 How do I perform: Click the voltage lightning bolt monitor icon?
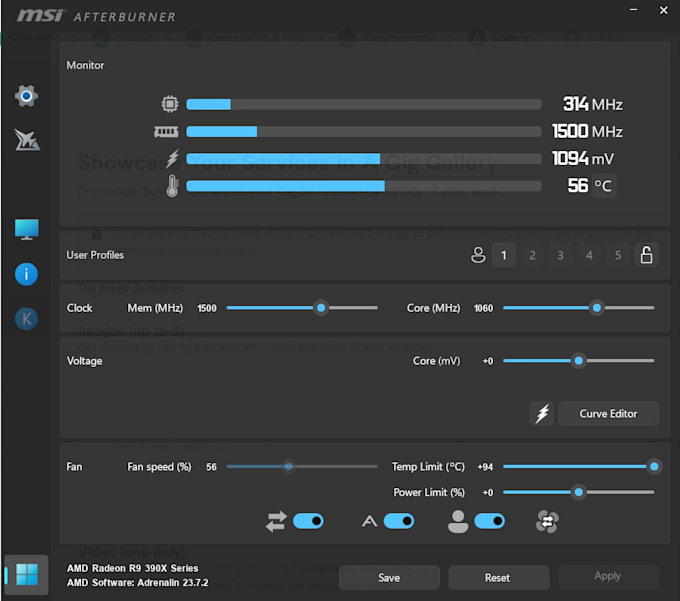pos(172,159)
